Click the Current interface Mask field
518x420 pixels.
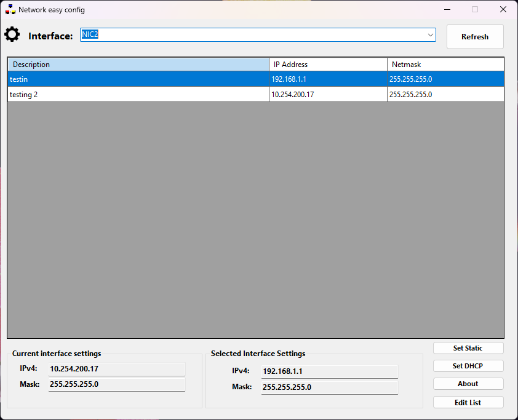coord(117,385)
